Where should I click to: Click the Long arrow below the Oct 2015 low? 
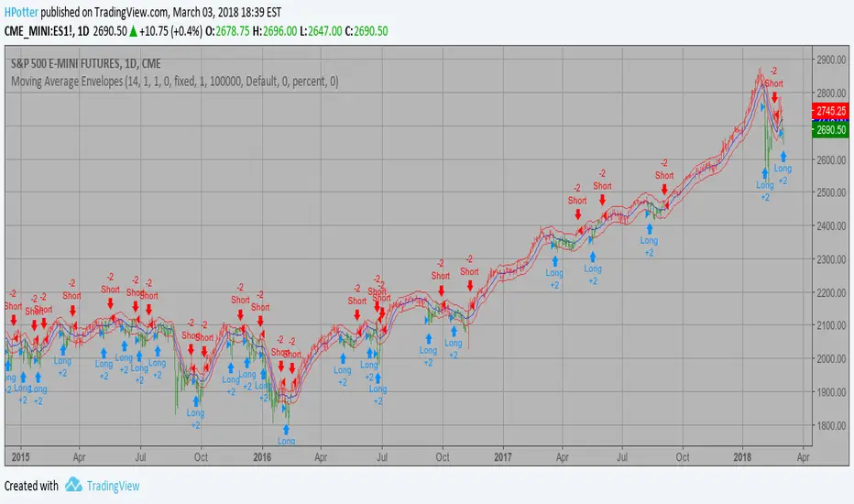coord(195,401)
